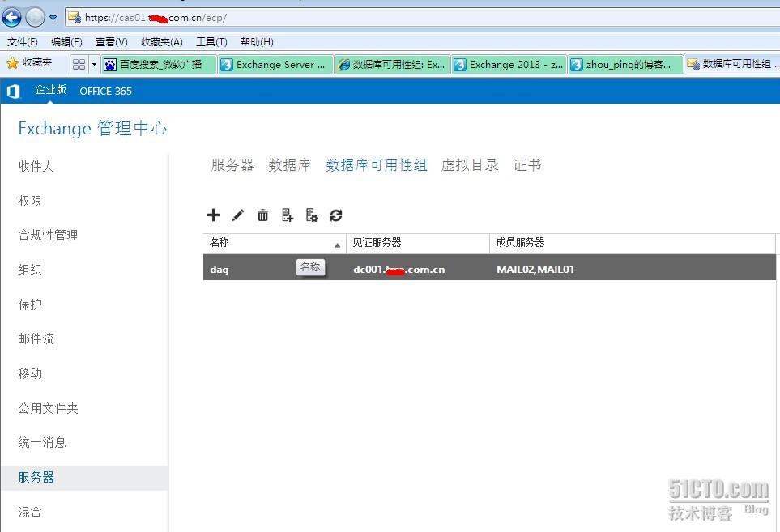This screenshot has height=532, width=780.
Task: Open 收件人 in the left navigation
Action: click(36, 166)
